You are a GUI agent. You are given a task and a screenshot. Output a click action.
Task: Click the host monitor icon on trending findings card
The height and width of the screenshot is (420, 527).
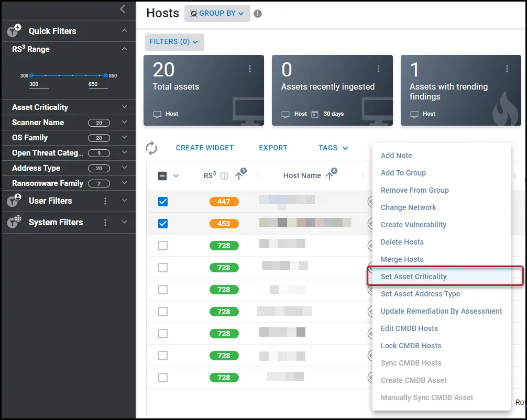point(414,114)
